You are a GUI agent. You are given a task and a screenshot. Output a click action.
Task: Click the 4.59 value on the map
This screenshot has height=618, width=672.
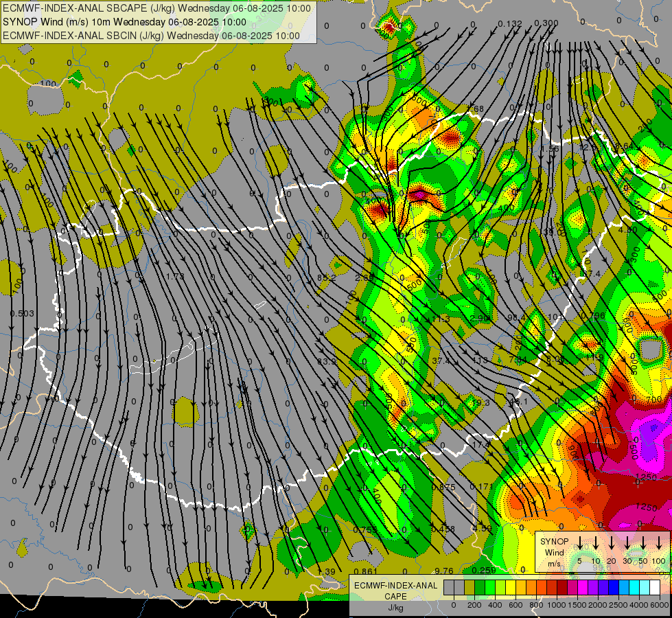tap(482, 528)
